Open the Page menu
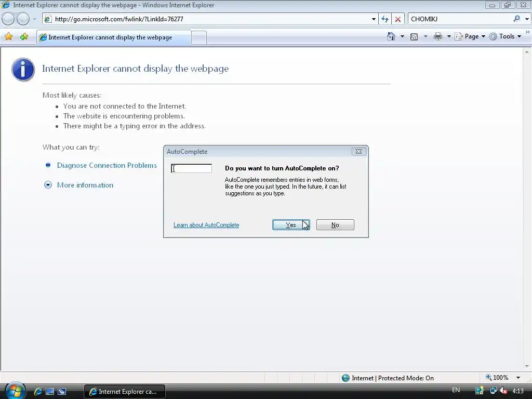 (x=470, y=36)
